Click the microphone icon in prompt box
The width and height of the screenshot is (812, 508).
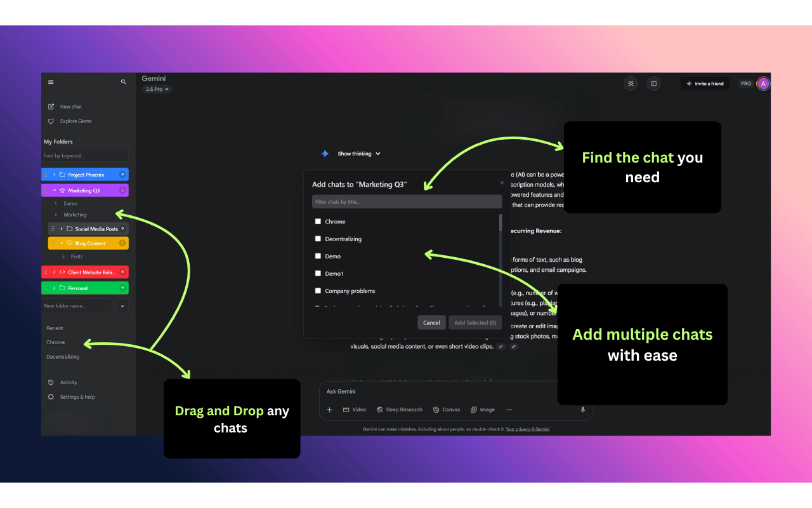(583, 410)
